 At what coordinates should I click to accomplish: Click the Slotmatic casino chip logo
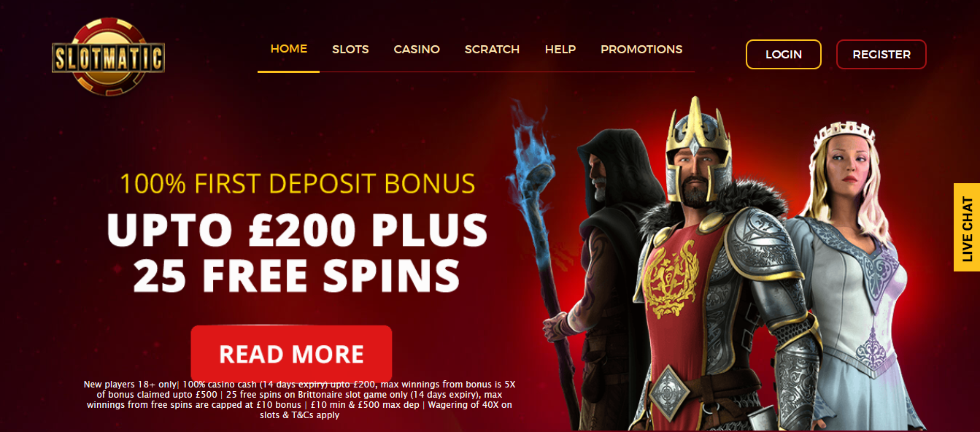tap(109, 56)
